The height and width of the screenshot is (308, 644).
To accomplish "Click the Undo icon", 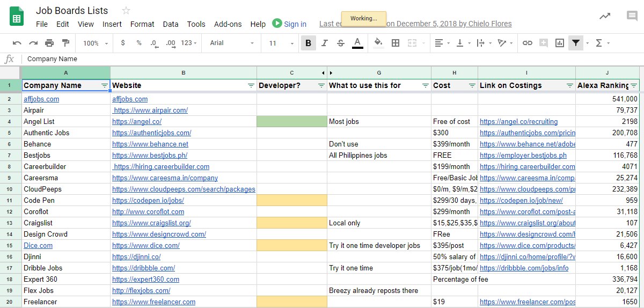I will [17, 43].
